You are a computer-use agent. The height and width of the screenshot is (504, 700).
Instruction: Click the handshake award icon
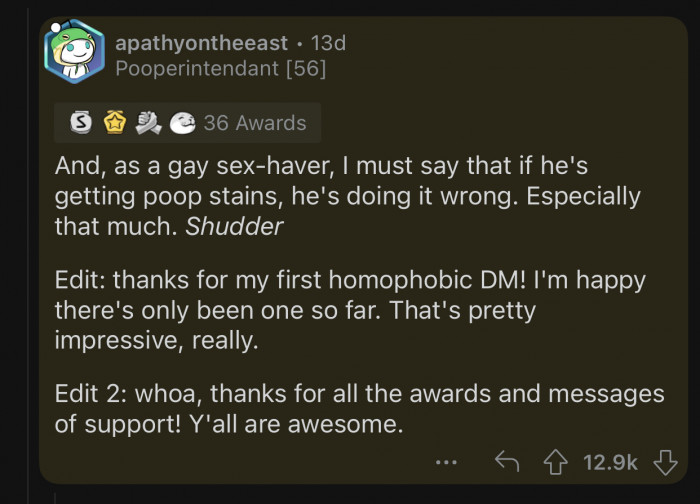point(147,123)
